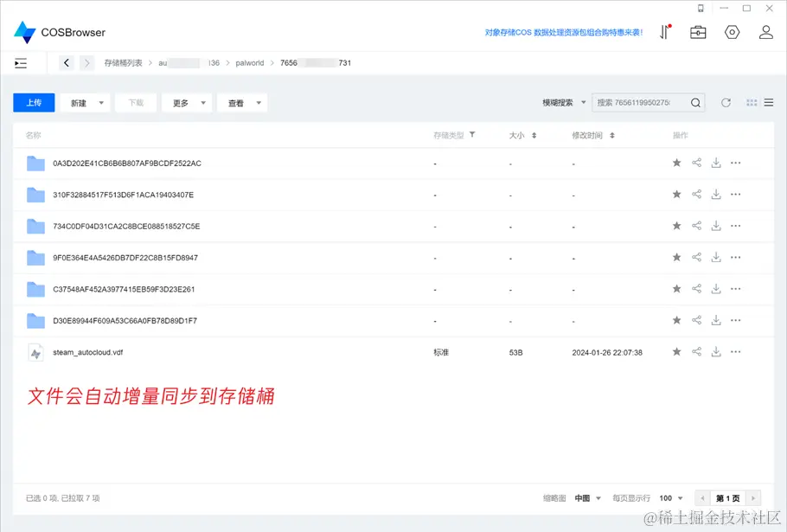Open the 查看 menu
Image resolution: width=787 pixels, height=532 pixels.
[x=240, y=102]
